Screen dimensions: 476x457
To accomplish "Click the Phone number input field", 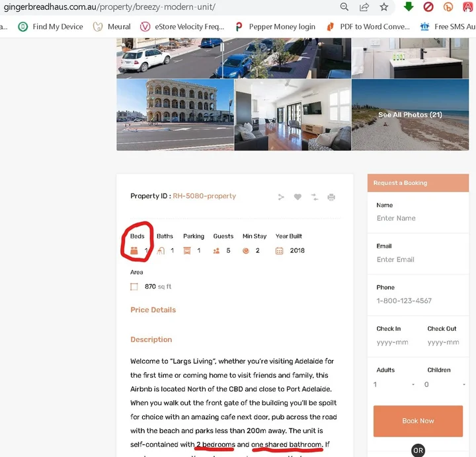I will click(x=415, y=300).
